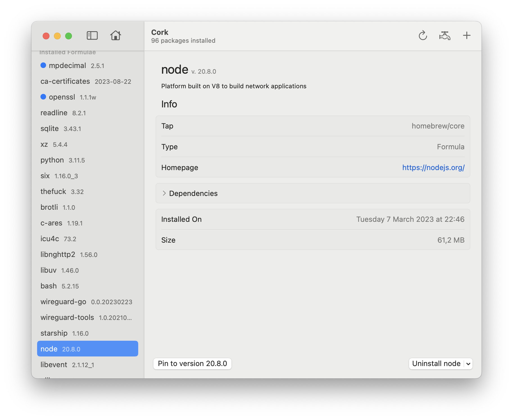Screen dimensions: 513x420
Task: Select the xz 5.4.4 package
Action: click(x=88, y=144)
